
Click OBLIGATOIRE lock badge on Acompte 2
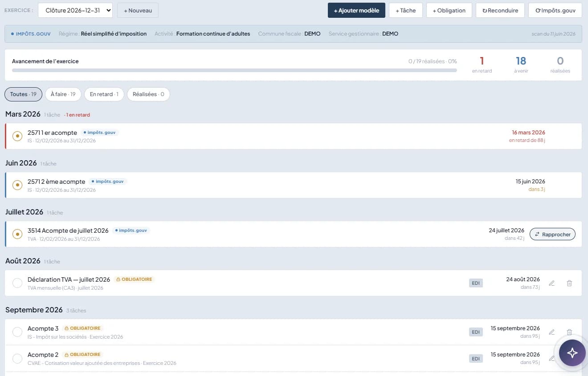[82, 355]
